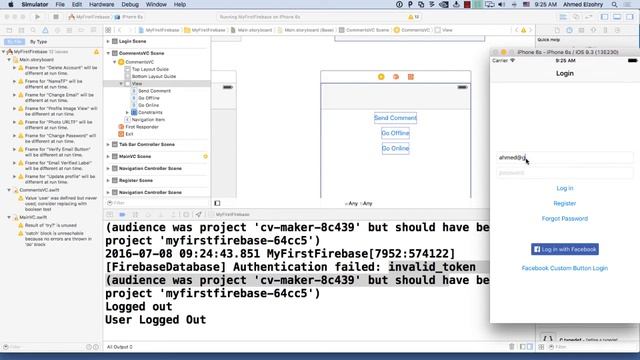Click the outline Filter field
This screenshot has height=360, width=640.
pyautogui.click(x=157, y=203)
